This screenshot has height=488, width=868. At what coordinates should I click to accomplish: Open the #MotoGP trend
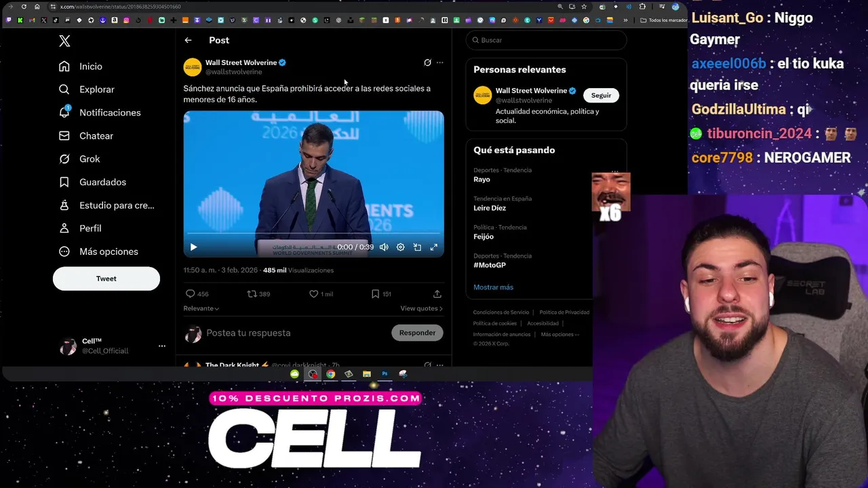click(x=490, y=265)
